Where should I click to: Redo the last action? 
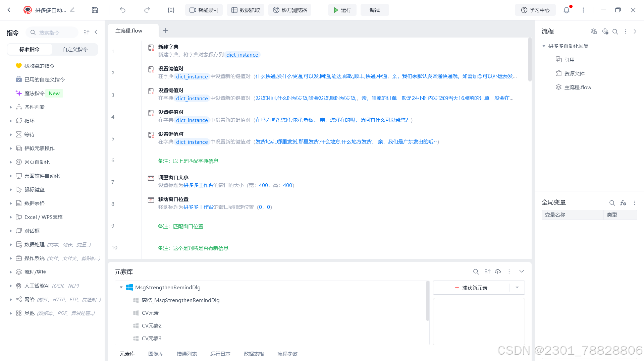[147, 10]
